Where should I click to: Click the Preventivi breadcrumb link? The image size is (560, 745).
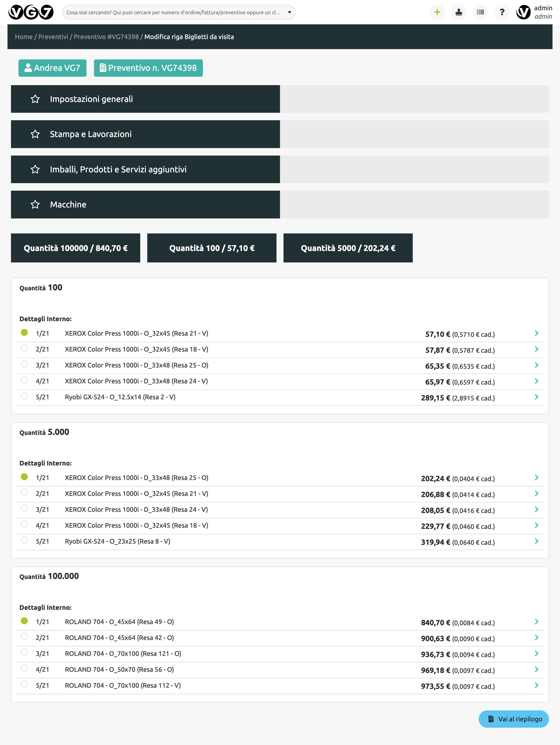point(53,37)
